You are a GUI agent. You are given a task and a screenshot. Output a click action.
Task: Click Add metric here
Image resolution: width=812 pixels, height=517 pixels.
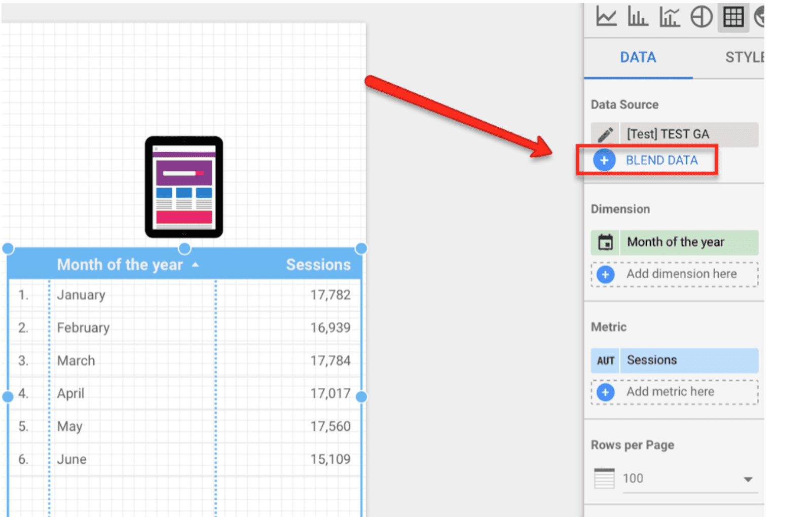click(x=670, y=392)
